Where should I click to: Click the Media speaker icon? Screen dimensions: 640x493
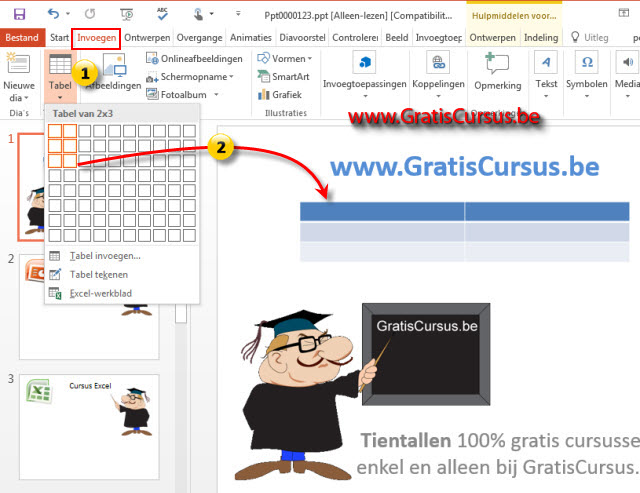[628, 62]
